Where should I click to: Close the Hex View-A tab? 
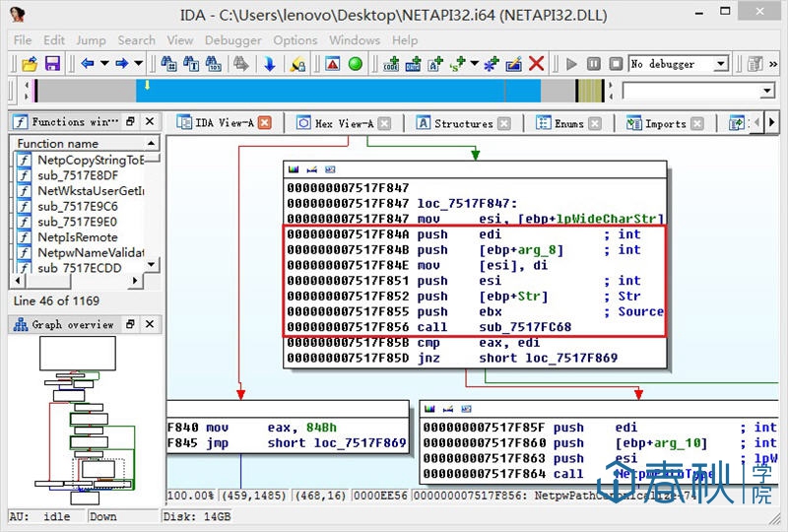(x=384, y=123)
